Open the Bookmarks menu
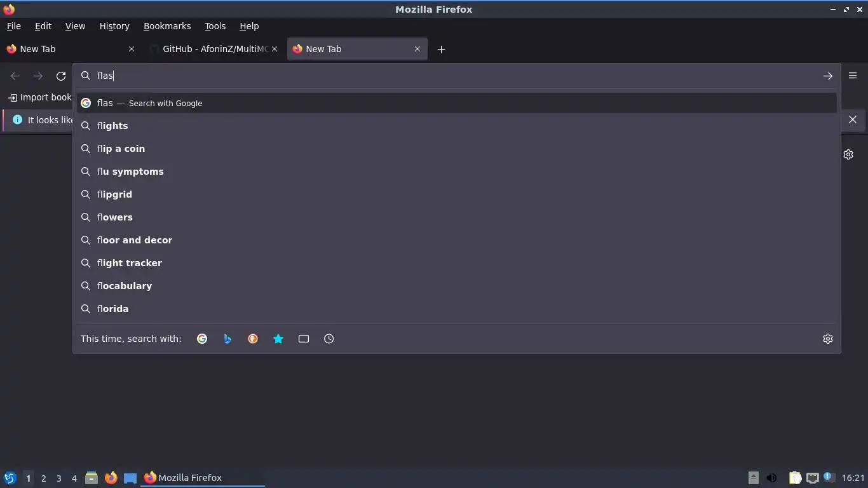The width and height of the screenshot is (868, 488). point(167,26)
